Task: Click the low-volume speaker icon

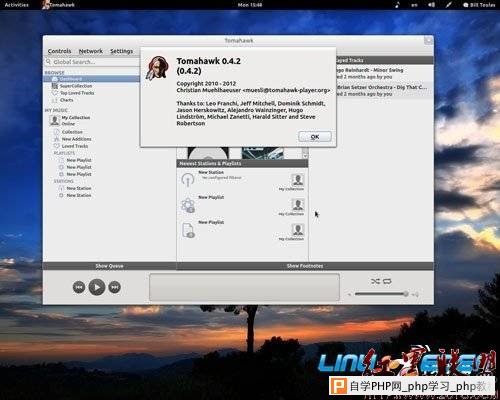Action: click(349, 294)
